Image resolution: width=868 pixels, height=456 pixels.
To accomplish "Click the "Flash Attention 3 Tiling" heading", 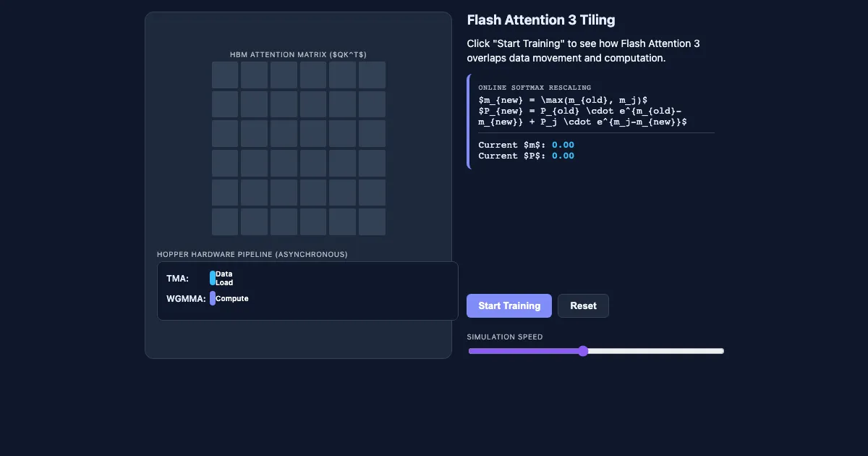I will 541,20.
